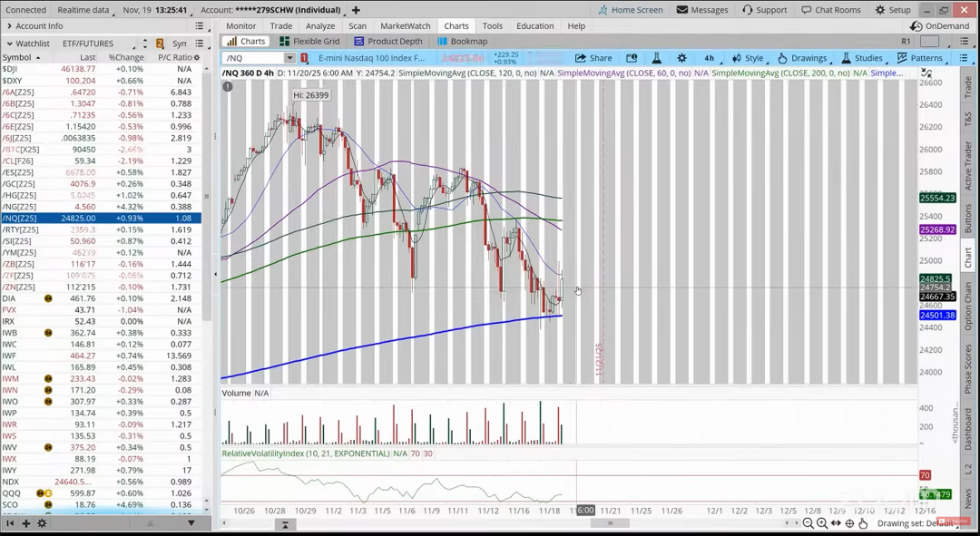This screenshot has height=536, width=980.
Task: Click the down triangle at sidebar bottom
Action: (191, 523)
